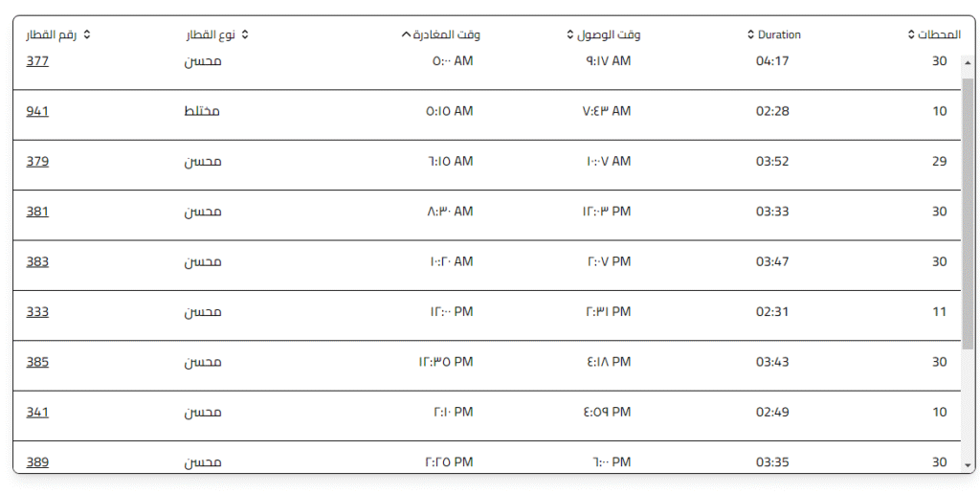Click sort icon beside Duration header
This screenshot has width=980, height=494.
click(x=750, y=34)
